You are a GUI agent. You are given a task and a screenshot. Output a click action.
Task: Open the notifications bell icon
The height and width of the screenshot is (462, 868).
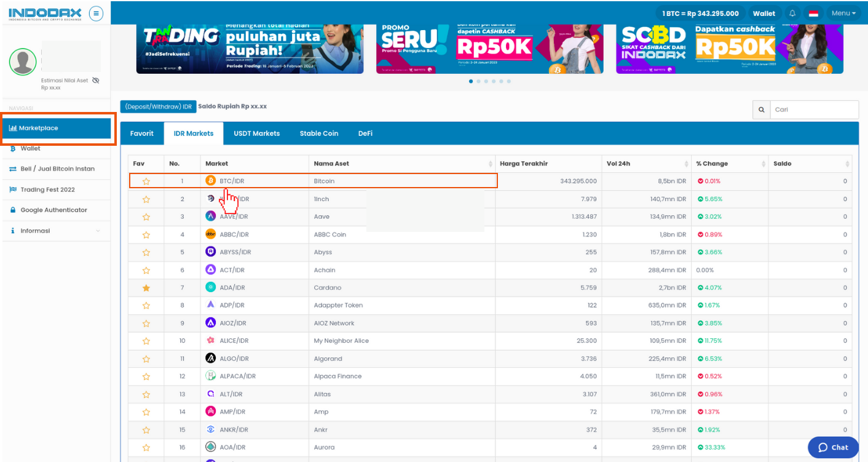pyautogui.click(x=792, y=13)
